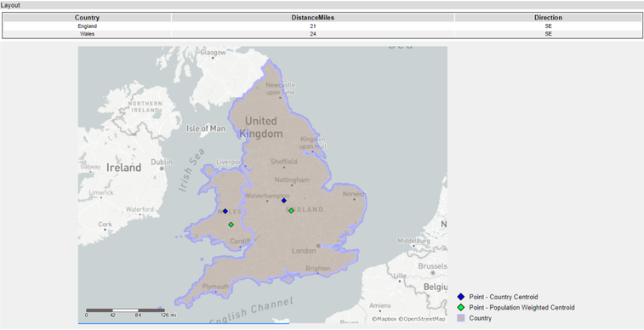The image size is (644, 330).
Task: Click the Point - Country Centroid legend label
Action: click(504, 297)
